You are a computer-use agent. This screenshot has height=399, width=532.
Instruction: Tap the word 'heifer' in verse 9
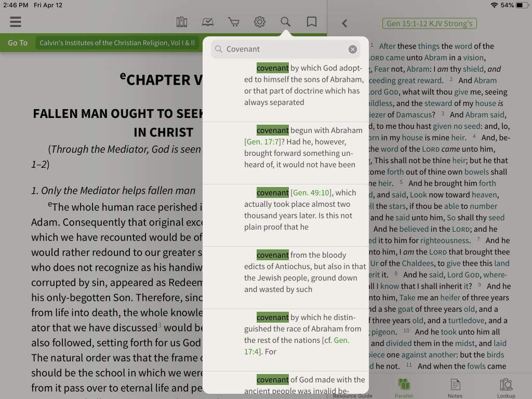pos(450,298)
